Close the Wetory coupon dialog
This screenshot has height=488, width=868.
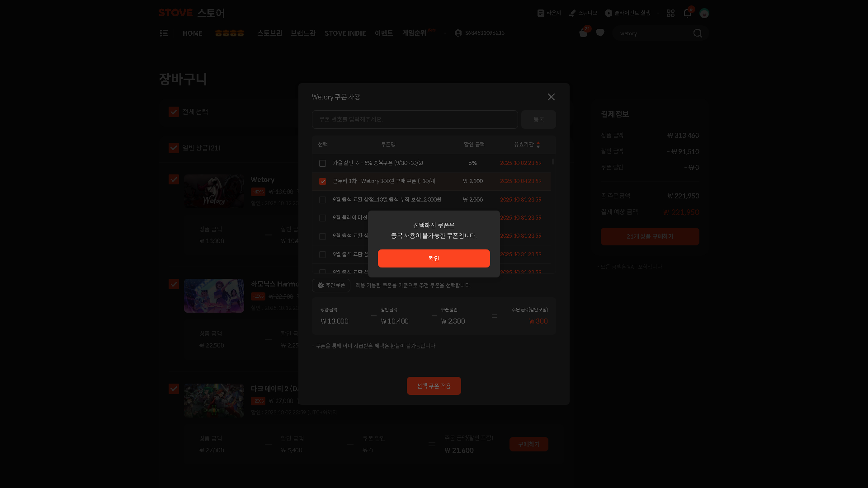coord(551,97)
